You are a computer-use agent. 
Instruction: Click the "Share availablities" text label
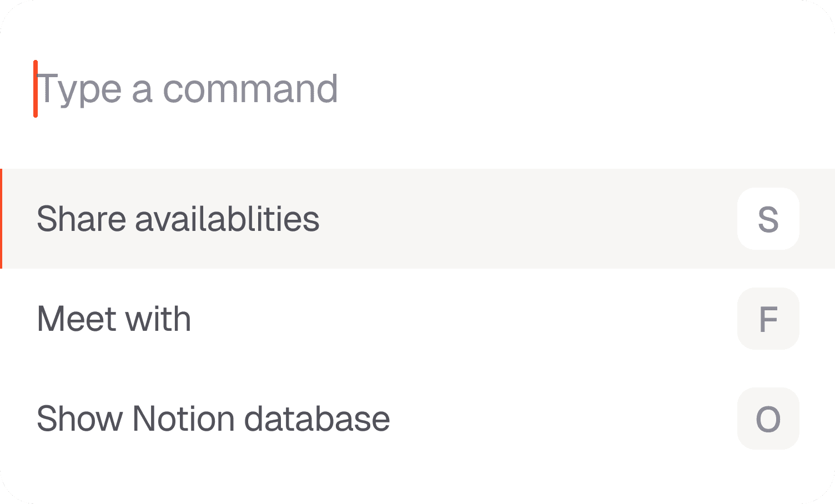(x=178, y=219)
